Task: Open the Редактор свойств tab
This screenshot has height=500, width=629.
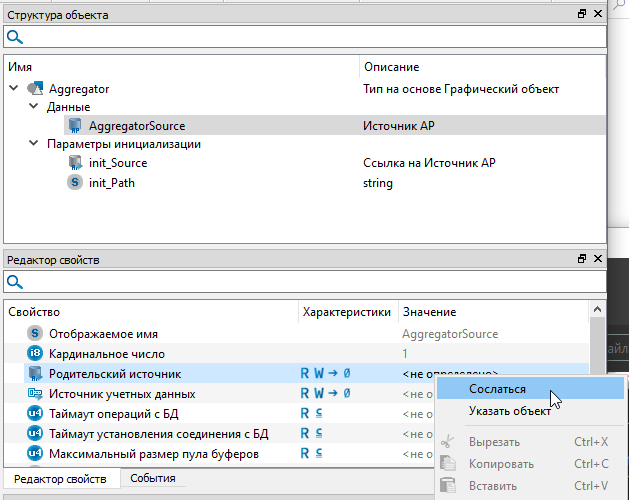Action: pos(60,479)
